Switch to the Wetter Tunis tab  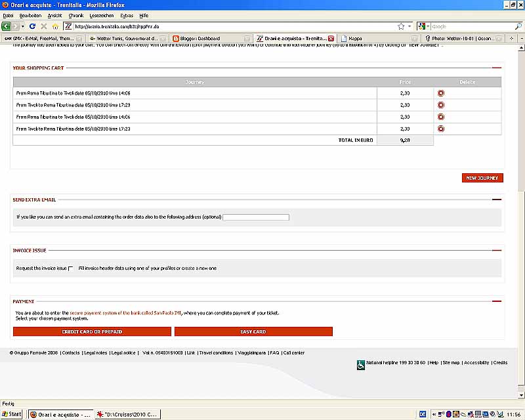point(127,39)
